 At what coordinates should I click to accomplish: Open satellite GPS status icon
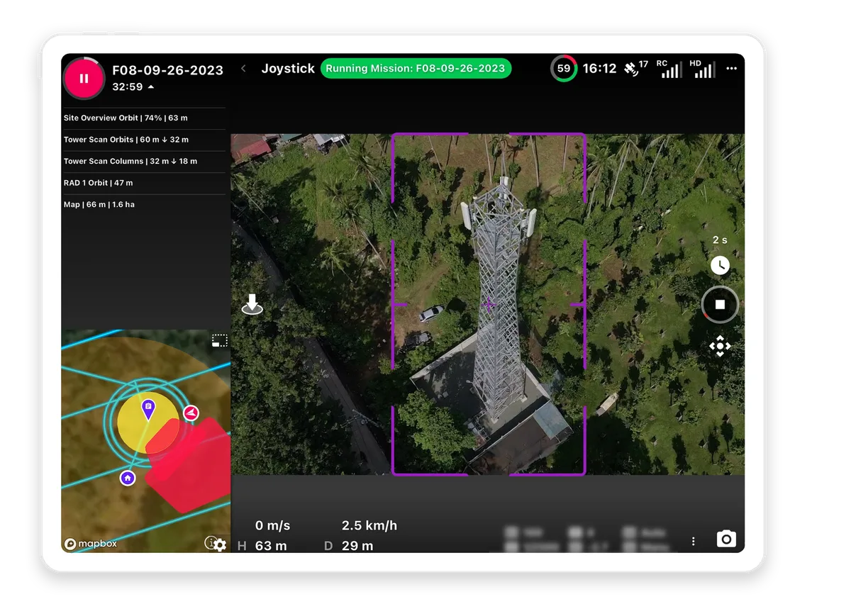point(631,69)
